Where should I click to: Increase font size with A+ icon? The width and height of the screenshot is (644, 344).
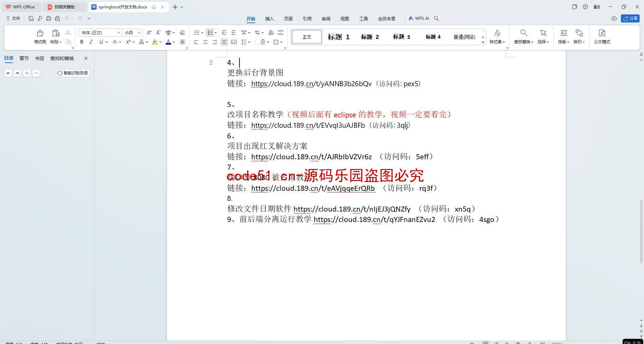tap(149, 33)
